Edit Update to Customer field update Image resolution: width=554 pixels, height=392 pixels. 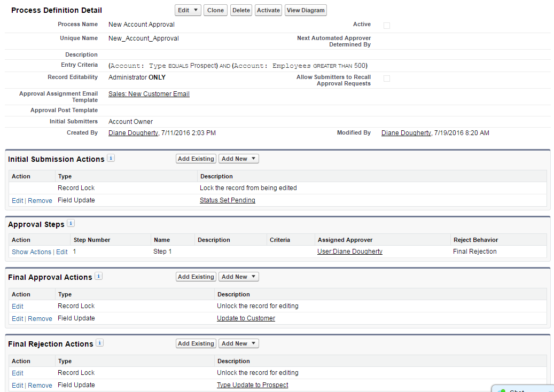pos(17,318)
